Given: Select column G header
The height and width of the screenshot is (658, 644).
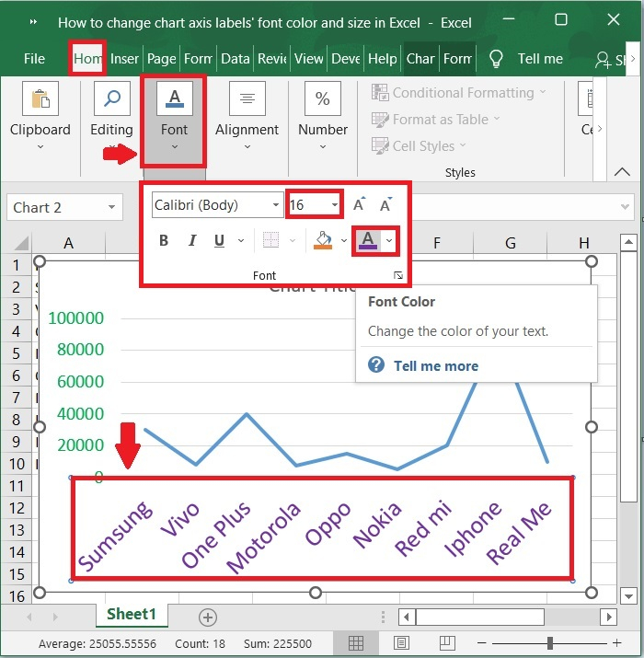Looking at the screenshot, I should tap(511, 243).
